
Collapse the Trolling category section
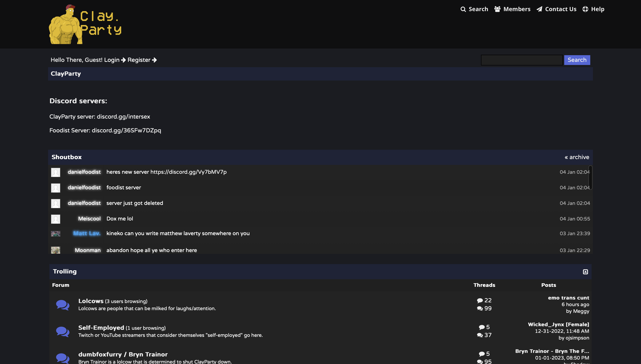pyautogui.click(x=585, y=272)
